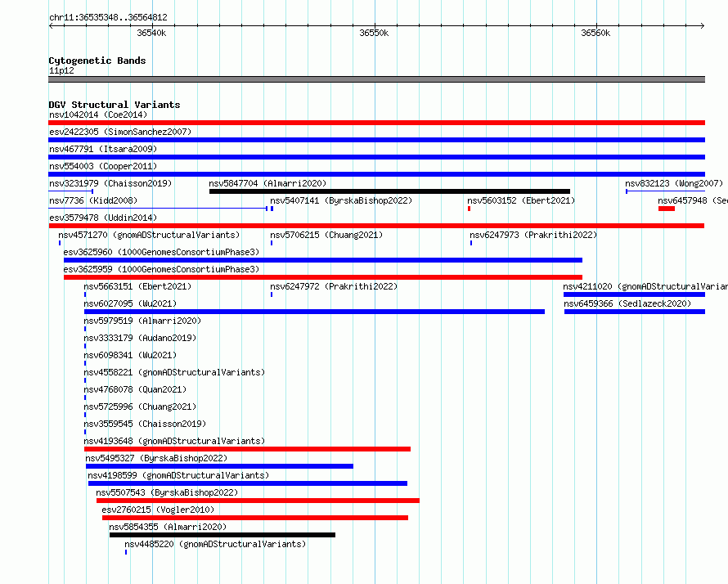
Task: Click the long blue nsv6027095 (Wu2021) bar
Action: [x=314, y=312]
